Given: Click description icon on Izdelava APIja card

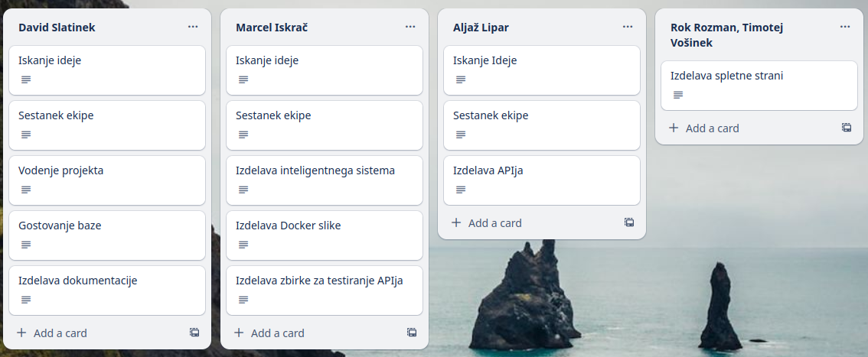Looking at the screenshot, I should tap(461, 190).
